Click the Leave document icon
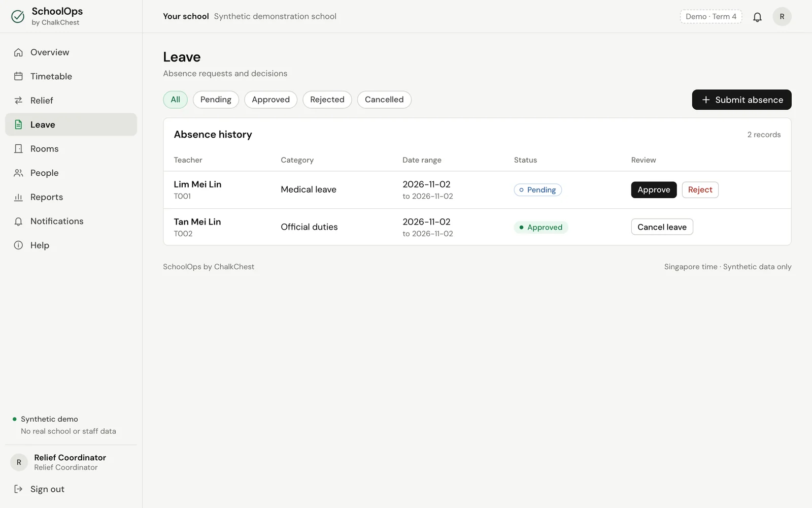This screenshot has width=812, height=508. pos(18,124)
